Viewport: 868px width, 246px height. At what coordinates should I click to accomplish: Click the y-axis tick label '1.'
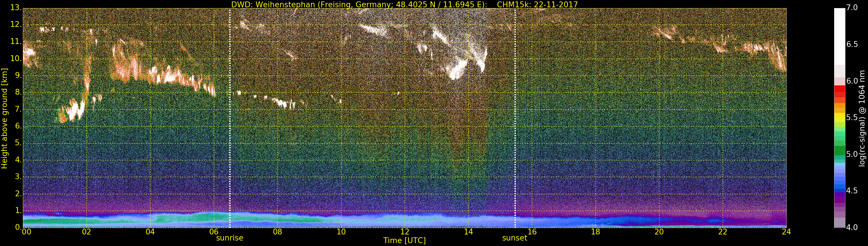coord(18,210)
